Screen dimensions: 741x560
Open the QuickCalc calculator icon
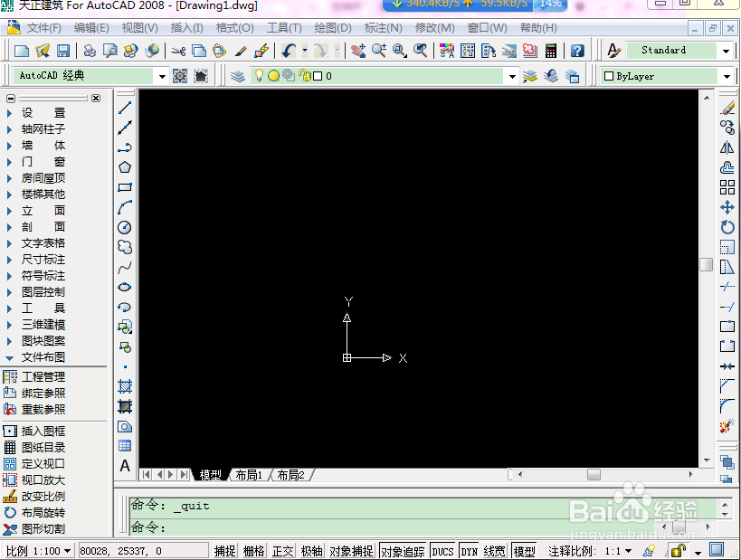click(551, 51)
